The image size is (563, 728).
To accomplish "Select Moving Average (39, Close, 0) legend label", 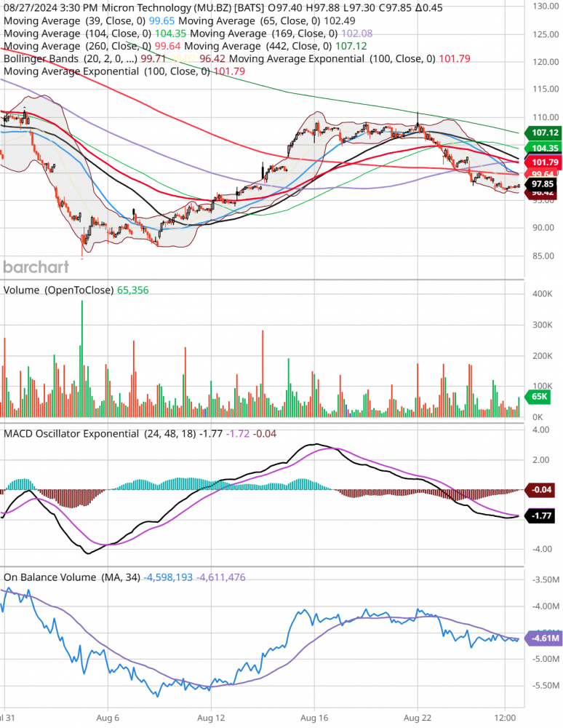I will point(75,21).
